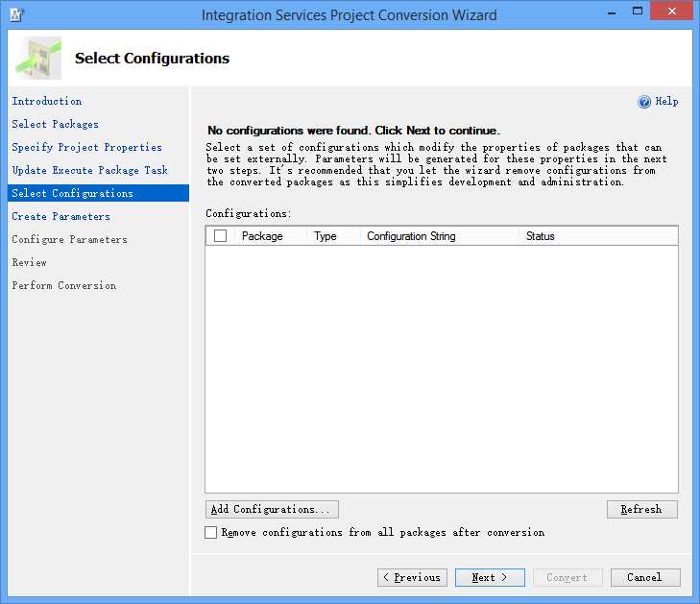Minimize the wizard window
Screen dimensions: 700x604
pyautogui.click(x=612, y=12)
